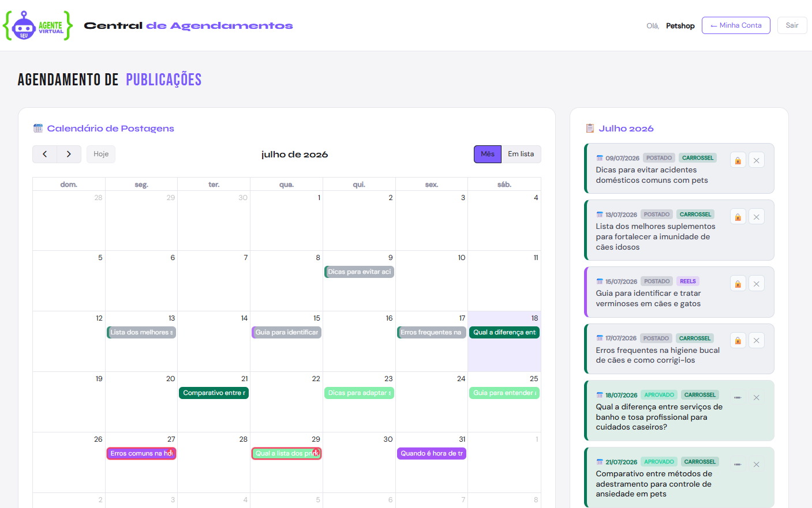Click the Sair logout button
The height and width of the screenshot is (508, 812).
(x=792, y=25)
